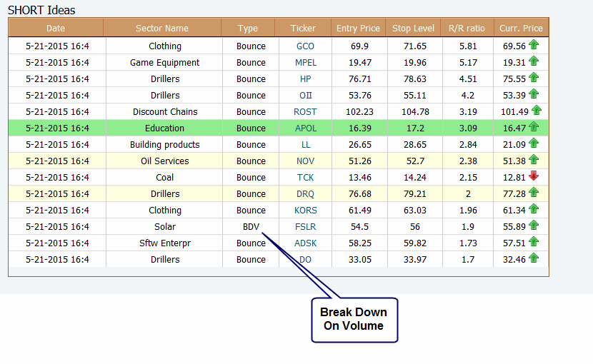Click the green arrow beside 32.46
The width and height of the screenshot is (593, 364).
point(534,258)
